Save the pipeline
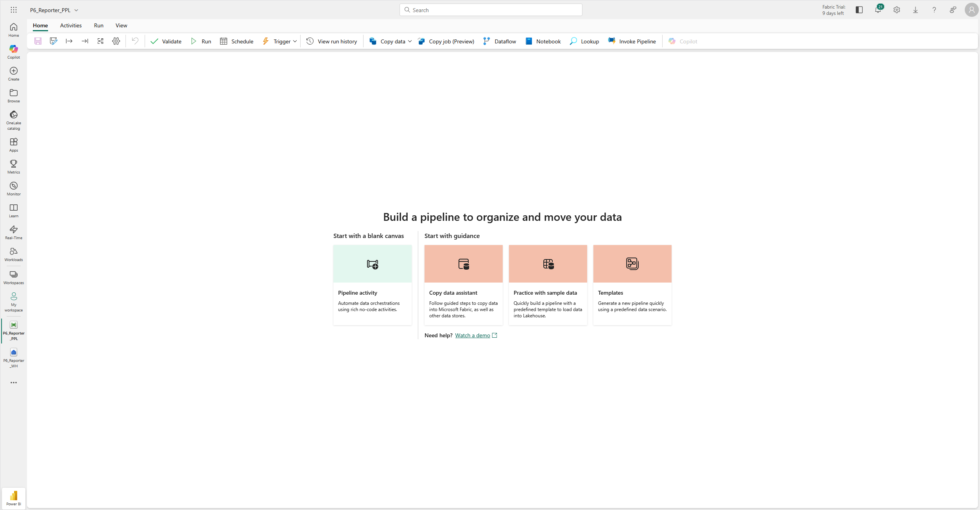This screenshot has width=980, height=510. point(38,41)
